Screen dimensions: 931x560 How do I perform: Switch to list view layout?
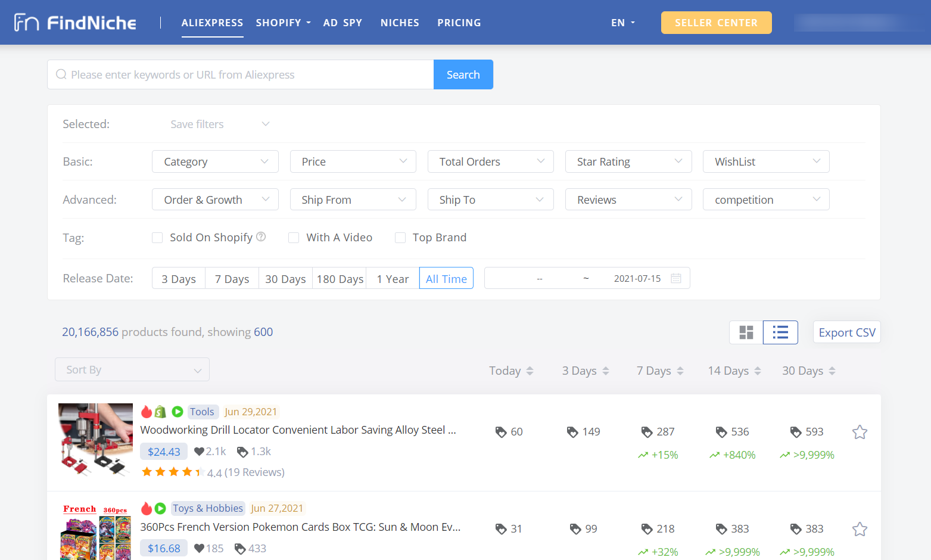pos(780,332)
